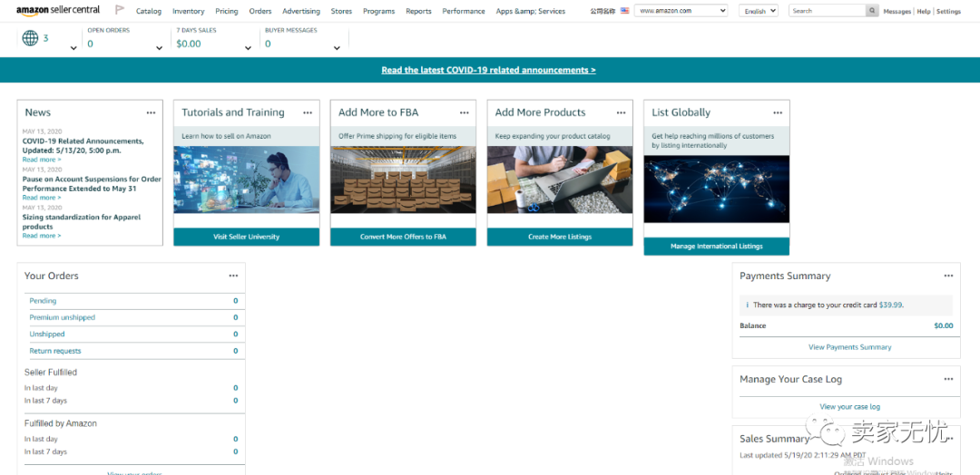This screenshot has width=980, height=475.
Task: Open the English language dropdown
Action: click(758, 11)
